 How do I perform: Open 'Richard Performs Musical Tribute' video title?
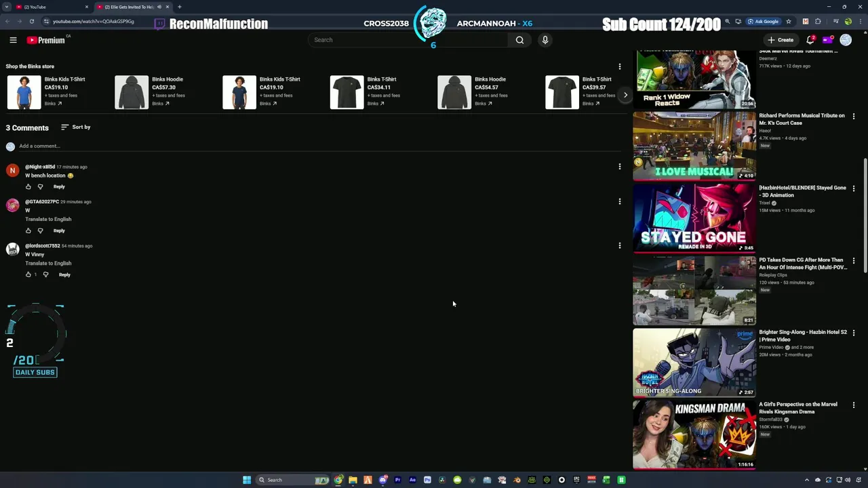(x=802, y=119)
